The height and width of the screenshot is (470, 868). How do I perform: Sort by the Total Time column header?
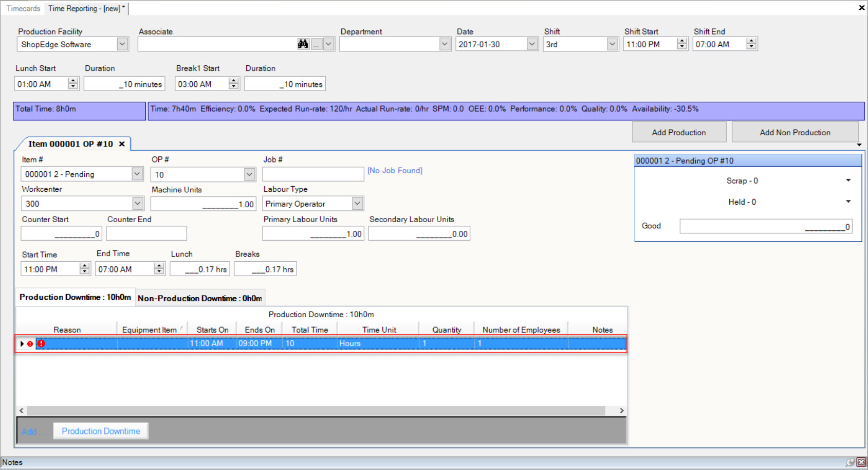pos(310,330)
